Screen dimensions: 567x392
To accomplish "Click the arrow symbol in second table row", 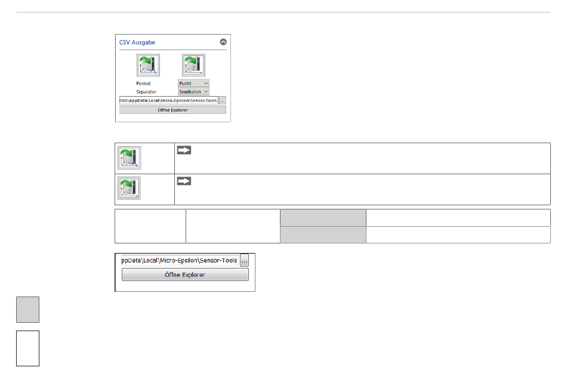I will (x=184, y=181).
